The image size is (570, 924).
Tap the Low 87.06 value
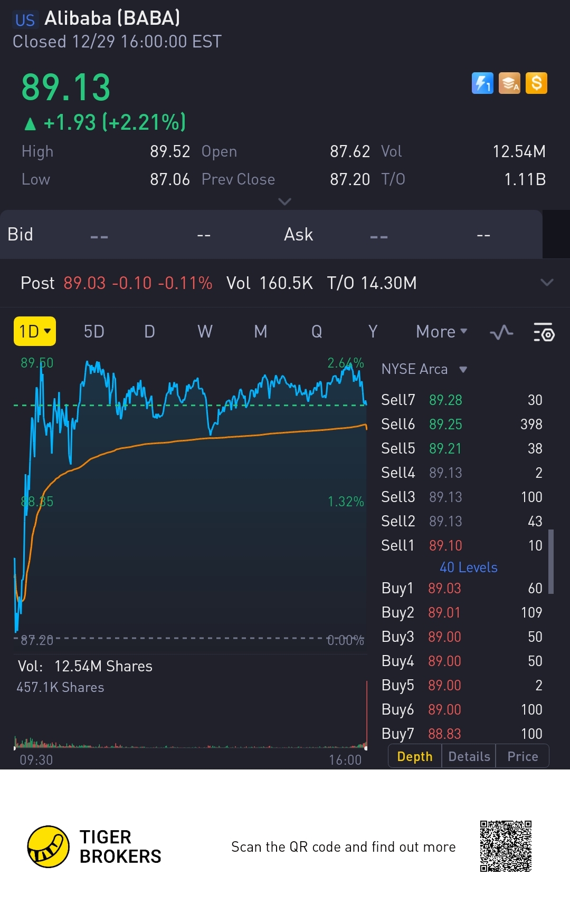pos(169,179)
